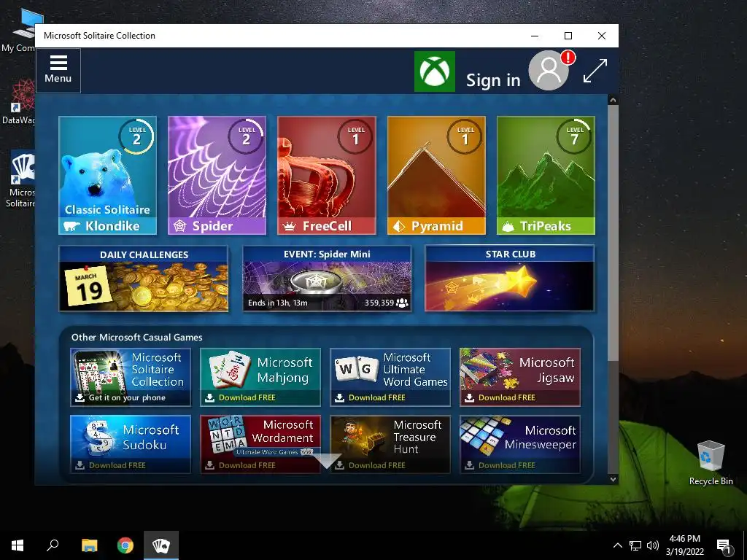Open File Explorer from taskbar
The image size is (747, 560).
[x=89, y=545]
